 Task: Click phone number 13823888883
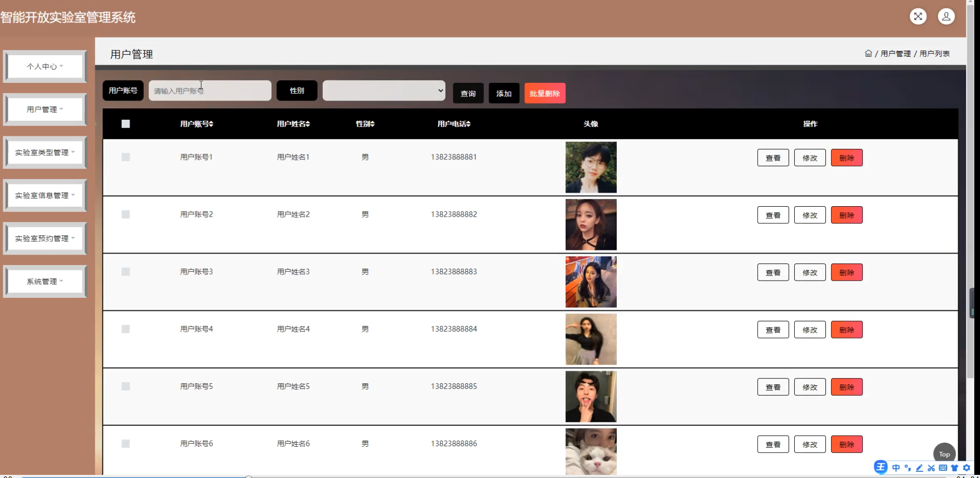[x=454, y=272]
